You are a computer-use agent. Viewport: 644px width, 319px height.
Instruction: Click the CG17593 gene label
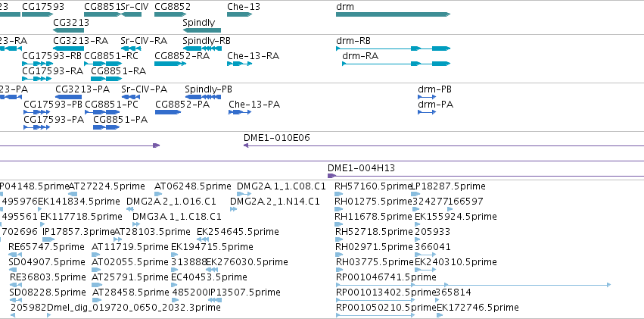(43, 7)
